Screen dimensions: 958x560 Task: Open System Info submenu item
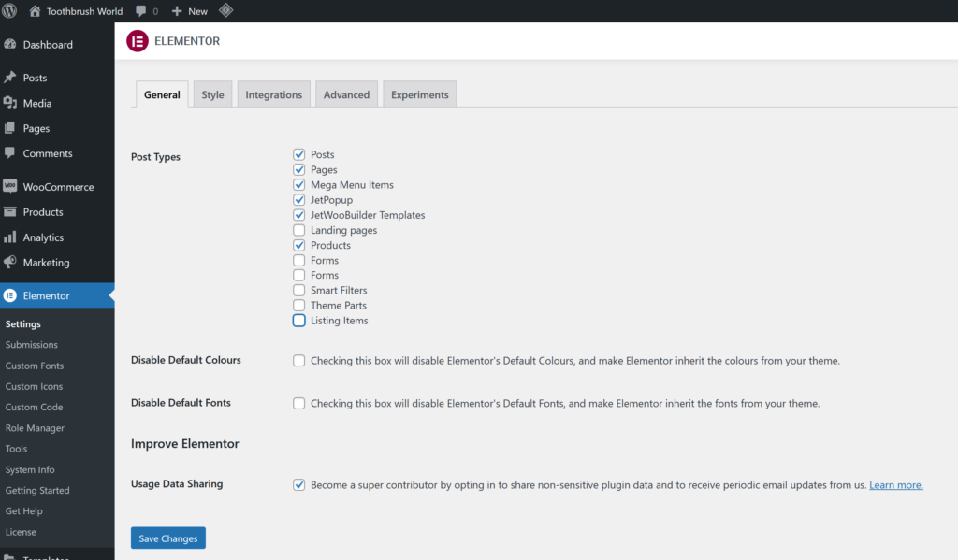point(30,469)
